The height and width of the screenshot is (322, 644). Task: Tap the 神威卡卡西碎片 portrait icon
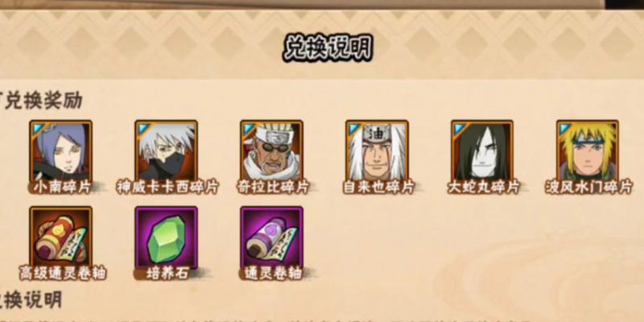click(167, 151)
